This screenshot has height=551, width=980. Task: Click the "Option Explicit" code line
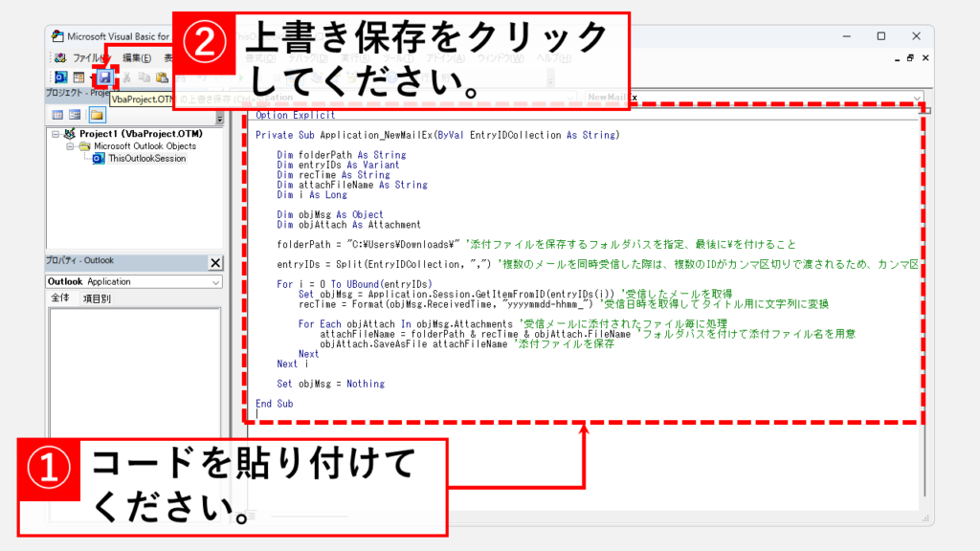pos(295,115)
